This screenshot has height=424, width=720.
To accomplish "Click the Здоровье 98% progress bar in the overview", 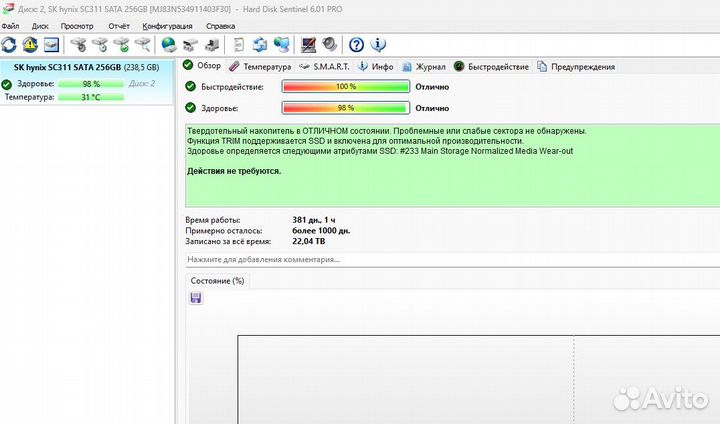I will pos(346,108).
